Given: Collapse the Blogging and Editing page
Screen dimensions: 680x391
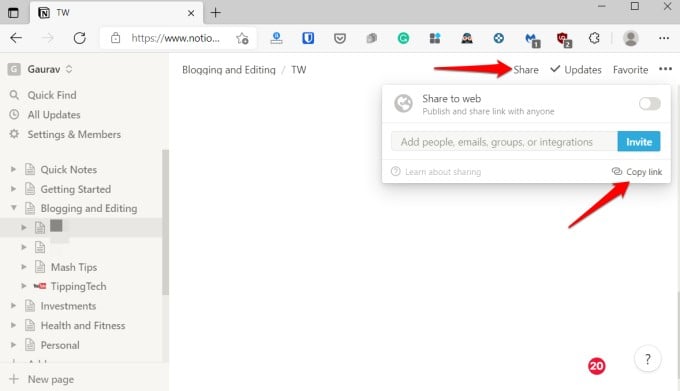Looking at the screenshot, I should click(13, 208).
